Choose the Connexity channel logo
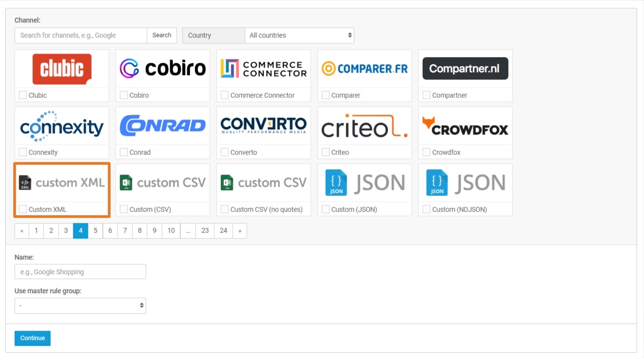The height and width of the screenshot is (359, 644). [x=62, y=126]
